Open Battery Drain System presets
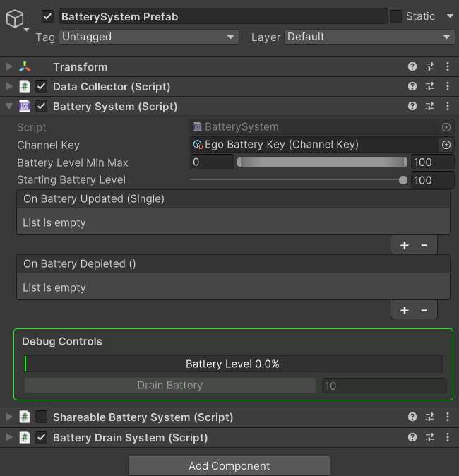459x476 pixels. coord(430,437)
